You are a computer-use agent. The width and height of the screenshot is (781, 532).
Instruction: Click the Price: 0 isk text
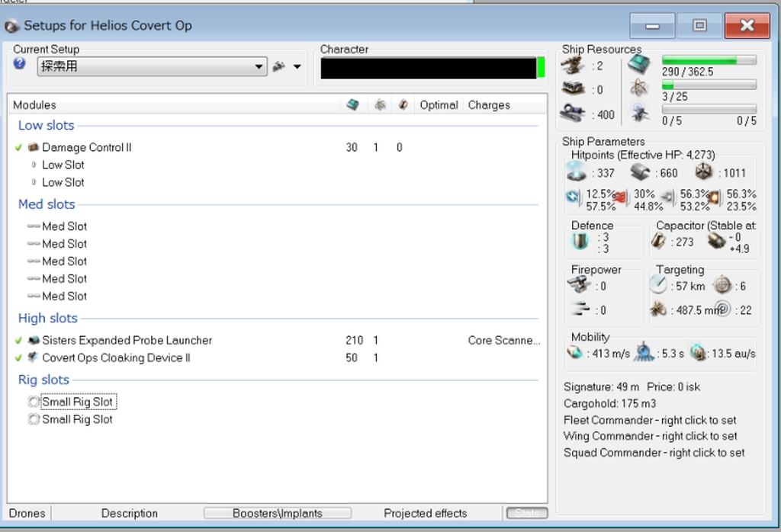tap(673, 386)
